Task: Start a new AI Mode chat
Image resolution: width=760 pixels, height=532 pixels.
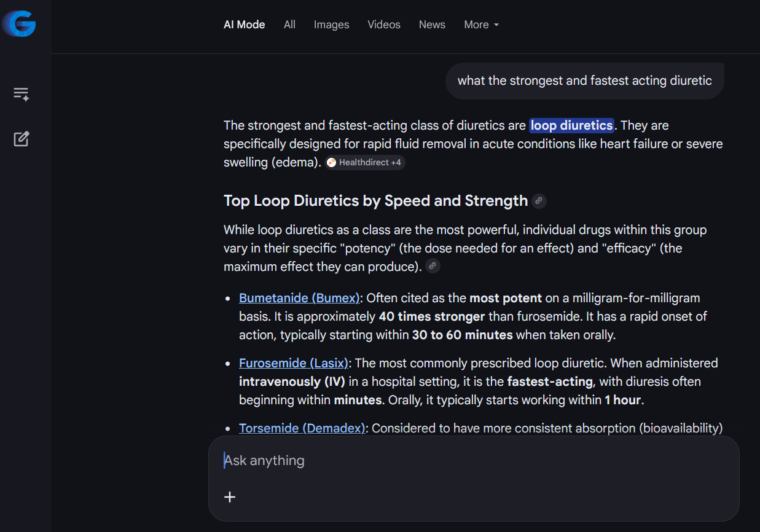Action: 22,139
